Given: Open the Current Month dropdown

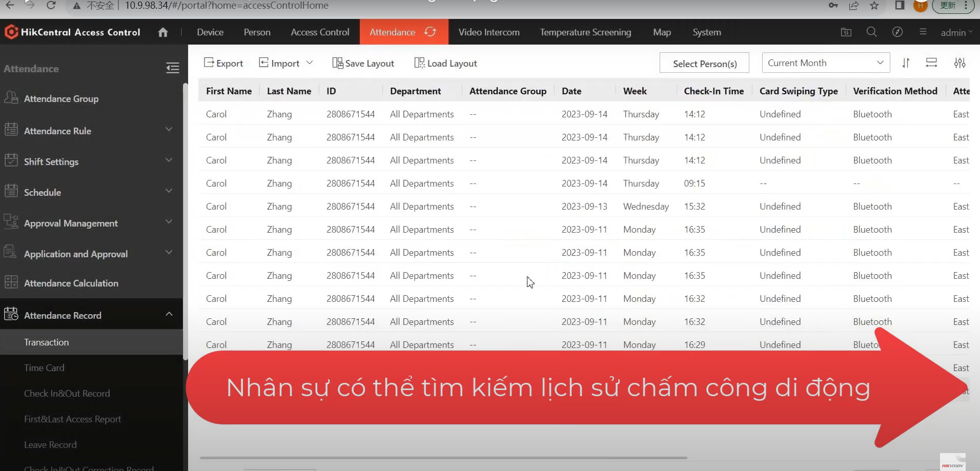Looking at the screenshot, I should 825,63.
